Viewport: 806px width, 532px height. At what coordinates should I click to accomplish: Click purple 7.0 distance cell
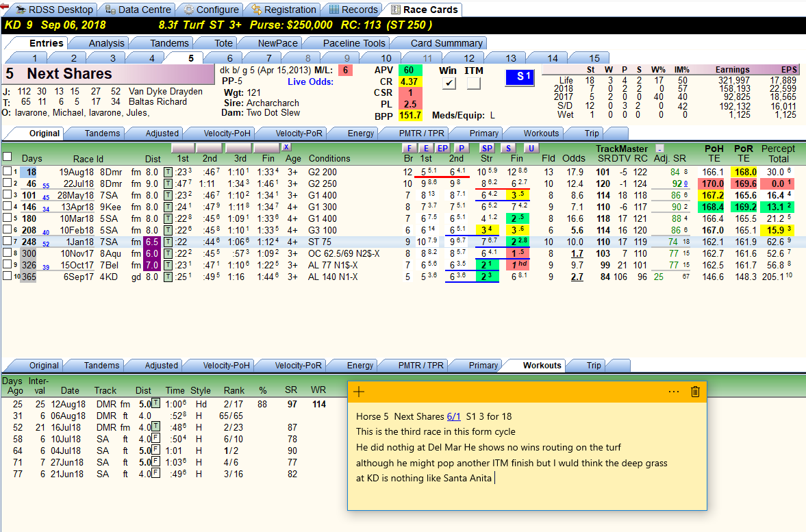tap(152, 265)
